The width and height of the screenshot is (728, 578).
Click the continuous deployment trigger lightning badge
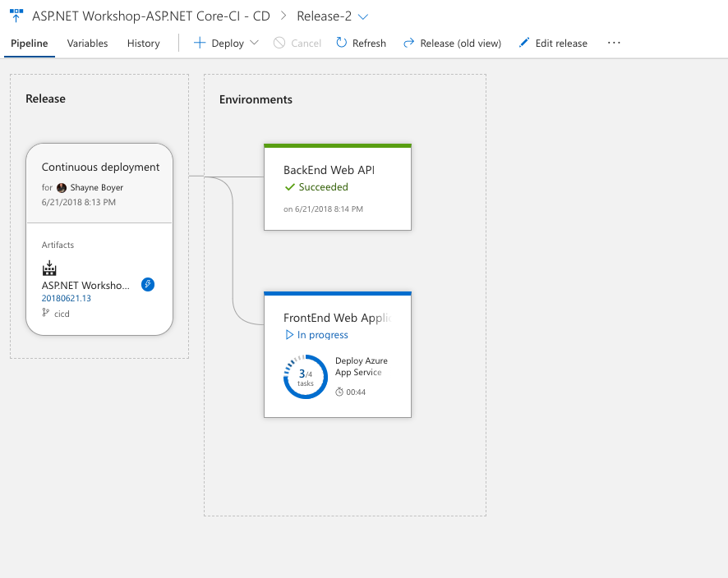(148, 284)
